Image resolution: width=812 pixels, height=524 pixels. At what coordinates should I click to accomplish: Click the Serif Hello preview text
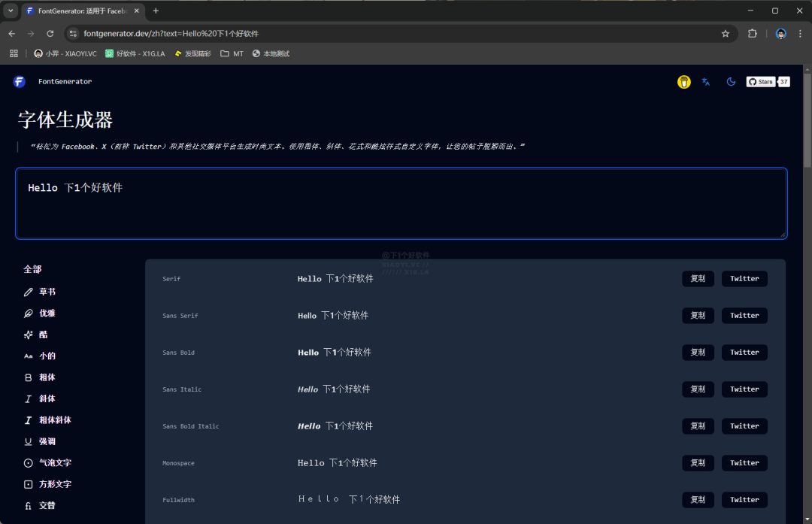tap(335, 279)
